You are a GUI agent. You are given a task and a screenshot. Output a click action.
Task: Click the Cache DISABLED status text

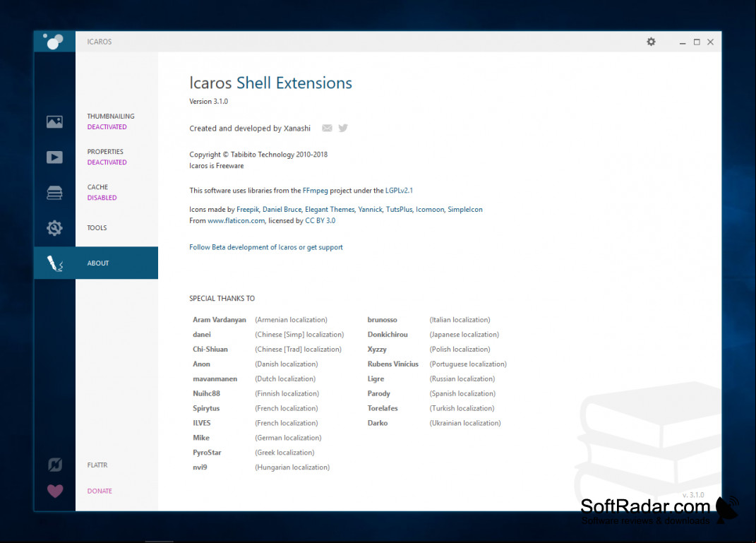tap(102, 198)
